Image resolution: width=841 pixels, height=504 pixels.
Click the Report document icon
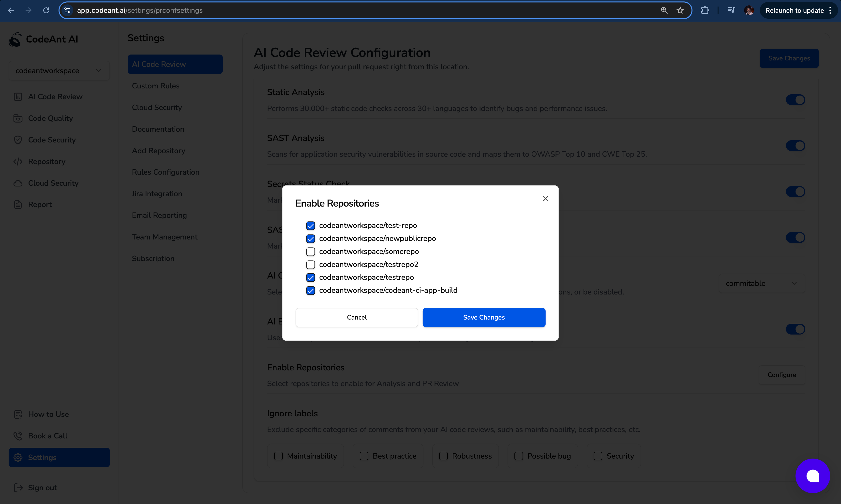point(18,205)
